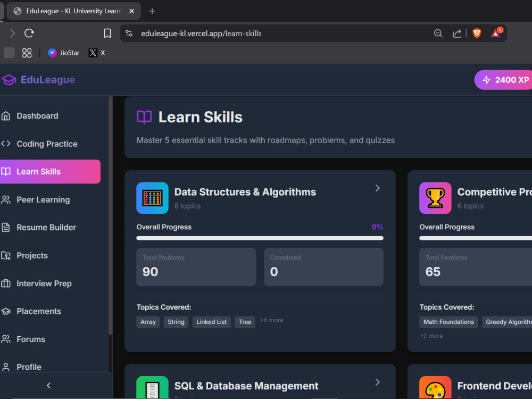Open the Profile page from sidebar

tap(50, 367)
